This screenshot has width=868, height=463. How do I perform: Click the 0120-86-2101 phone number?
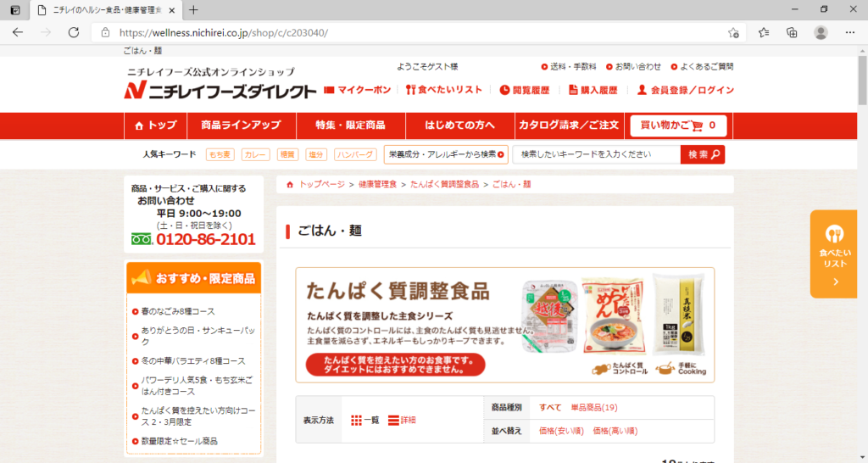click(x=206, y=239)
